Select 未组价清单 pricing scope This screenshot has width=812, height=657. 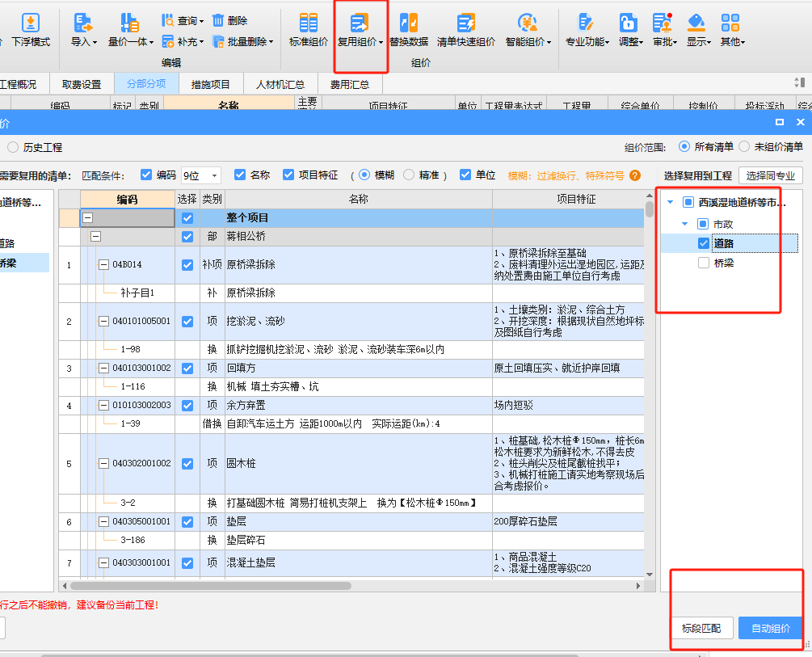(x=744, y=146)
